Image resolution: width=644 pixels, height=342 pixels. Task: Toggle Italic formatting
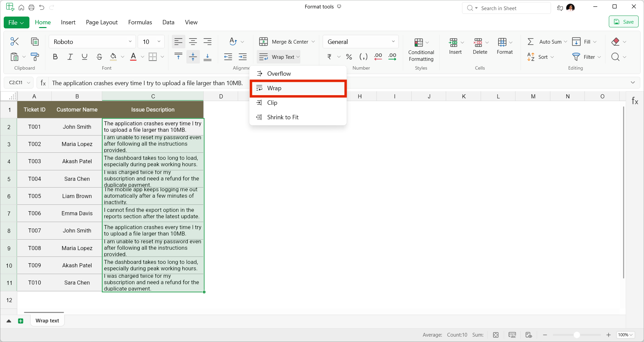pos(70,57)
